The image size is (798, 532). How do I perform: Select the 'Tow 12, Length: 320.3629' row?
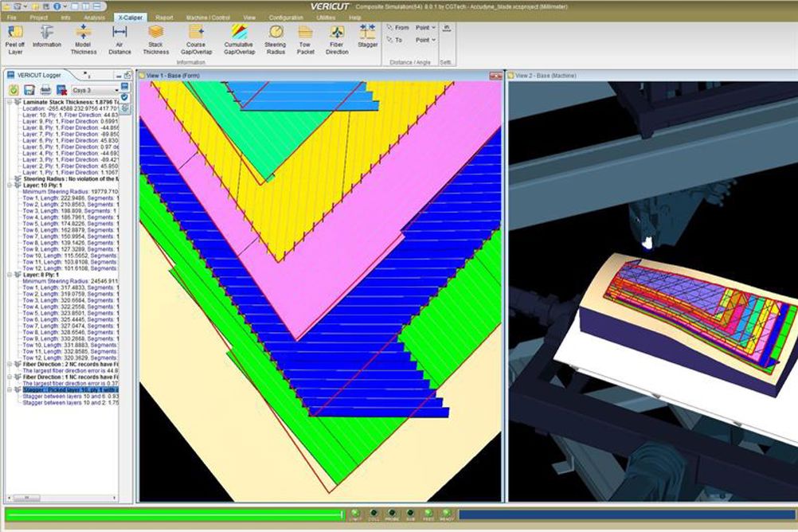[71, 358]
